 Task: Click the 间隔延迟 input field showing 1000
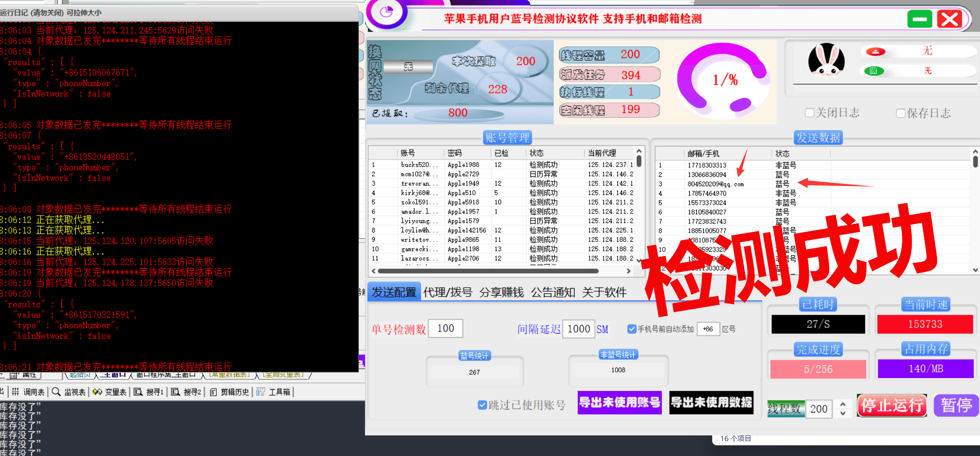click(579, 329)
